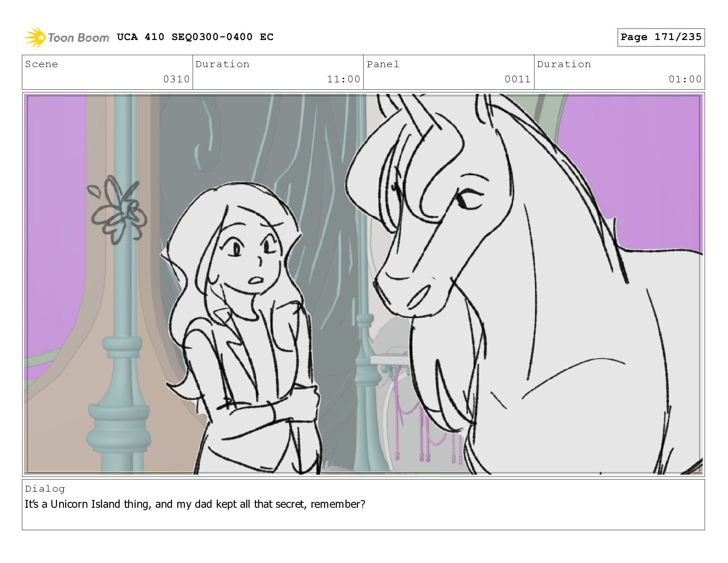Click the storyboard panel image of the girl and unicorn
Screen dimensions: 728x563
point(363,284)
